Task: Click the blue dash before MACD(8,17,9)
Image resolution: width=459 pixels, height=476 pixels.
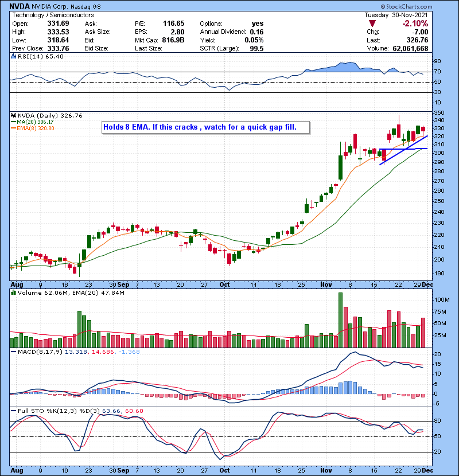Action: [x=13, y=352]
